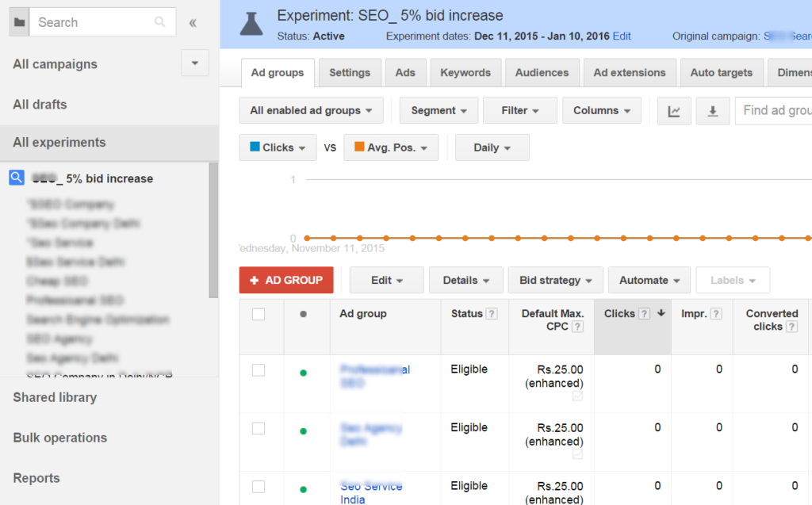
Task: Switch to the Keywords tab
Action: tap(465, 72)
